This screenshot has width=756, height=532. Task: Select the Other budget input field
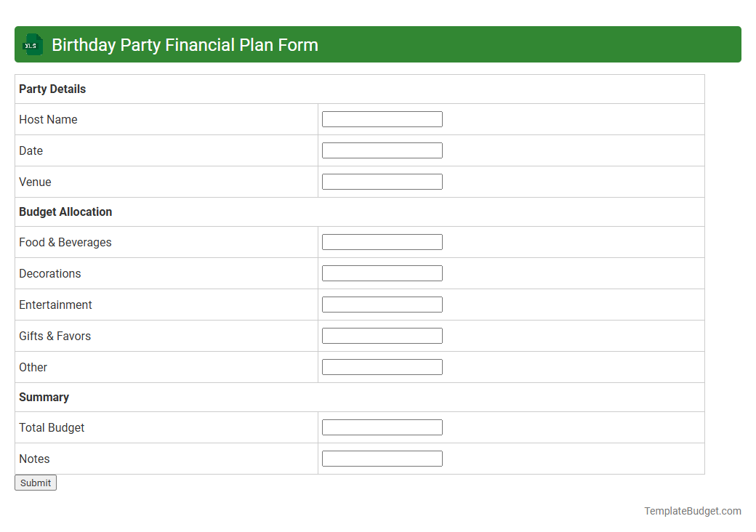click(x=382, y=366)
